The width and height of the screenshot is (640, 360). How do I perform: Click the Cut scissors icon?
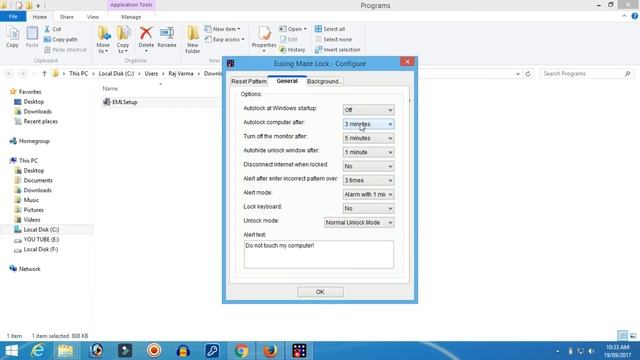pyautogui.click(x=47, y=29)
